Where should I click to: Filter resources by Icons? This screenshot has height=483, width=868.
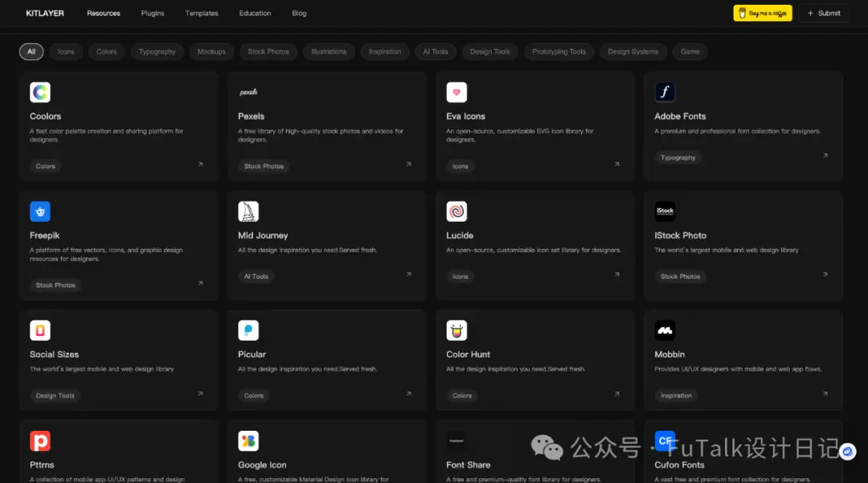[x=66, y=51]
